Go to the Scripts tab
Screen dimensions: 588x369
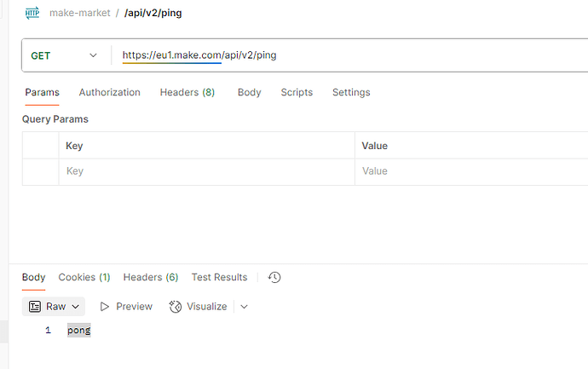(x=297, y=92)
